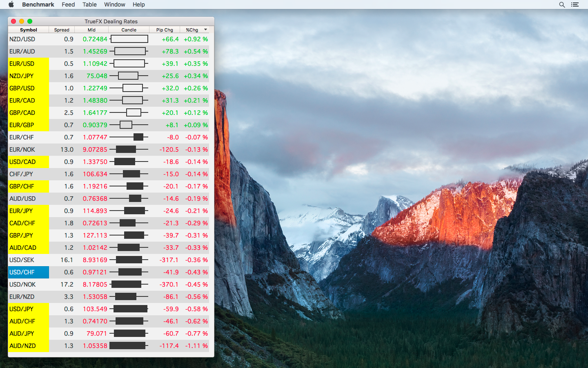588x368 pixels.
Task: Click the pip change -370.1
Action: [169, 285]
